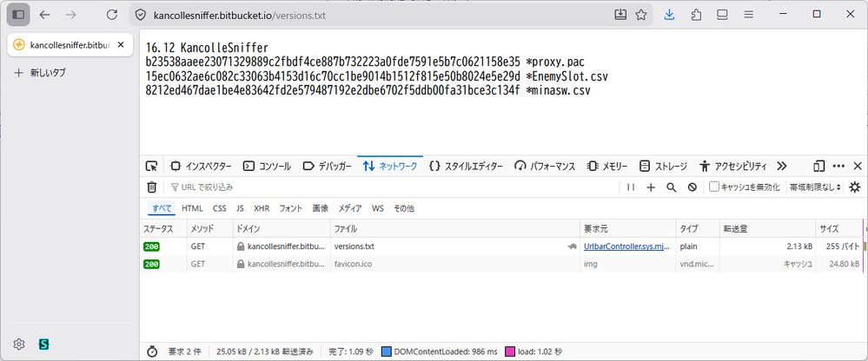Open the パフォーマンス tab
This screenshot has height=361, width=868.
click(546, 166)
